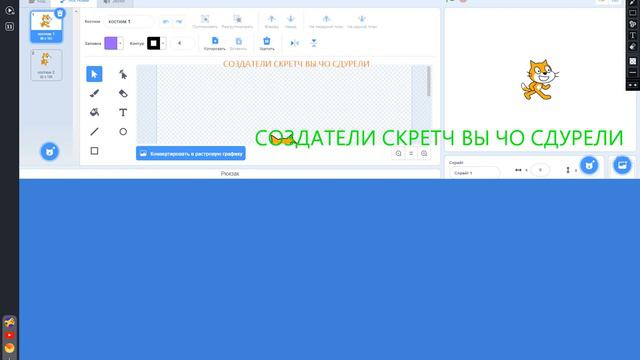Move the selection Backward one layer
640x360 pixels.
tap(291, 19)
